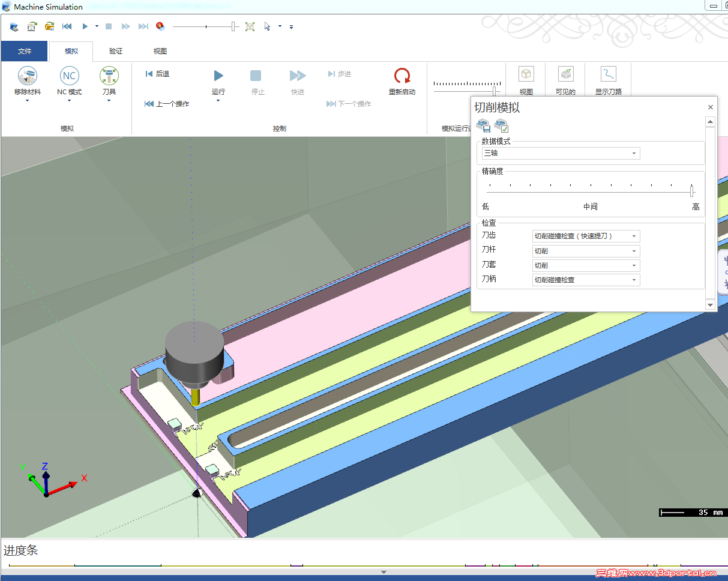Click the panel scrollbar down arrow
Viewport: 728px width, 581px height.
[711, 305]
